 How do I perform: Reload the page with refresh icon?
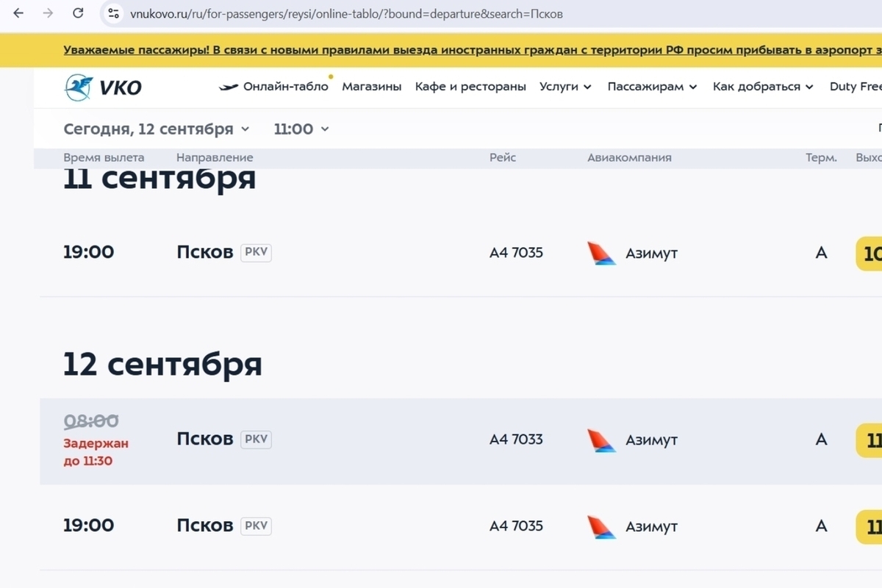(x=78, y=13)
